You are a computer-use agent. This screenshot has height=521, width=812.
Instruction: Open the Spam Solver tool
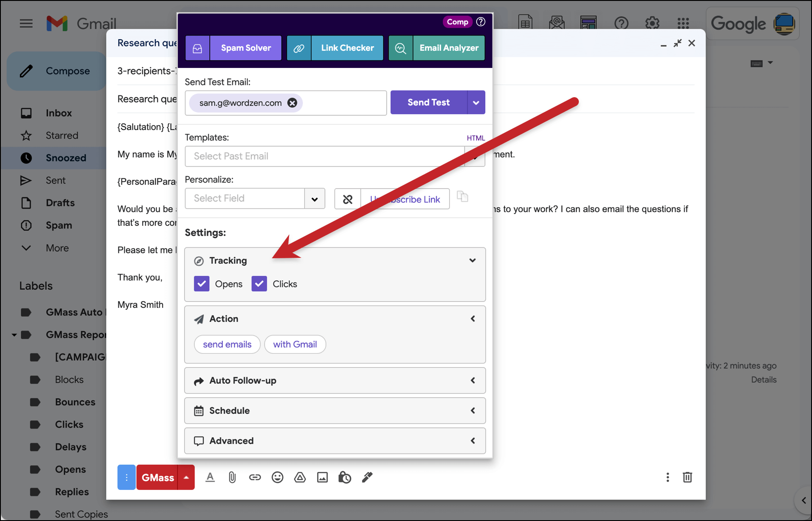point(246,48)
